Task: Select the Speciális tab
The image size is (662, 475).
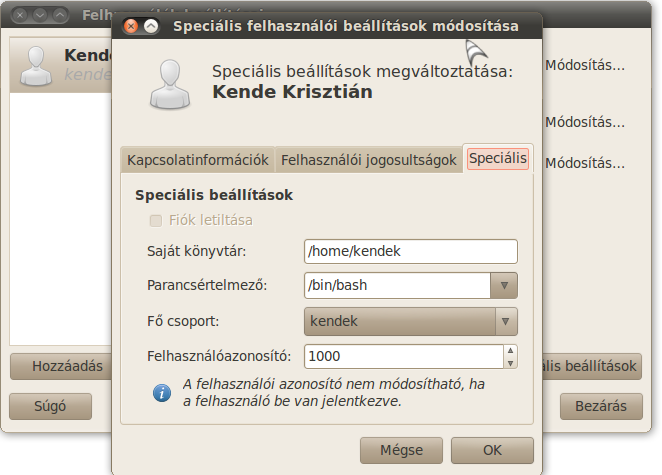Action: pyautogui.click(x=498, y=159)
